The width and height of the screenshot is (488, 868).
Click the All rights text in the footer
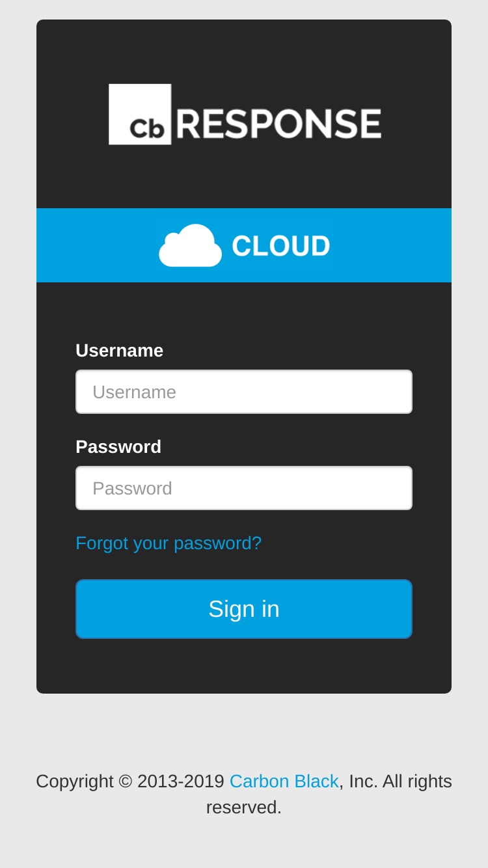point(417,781)
